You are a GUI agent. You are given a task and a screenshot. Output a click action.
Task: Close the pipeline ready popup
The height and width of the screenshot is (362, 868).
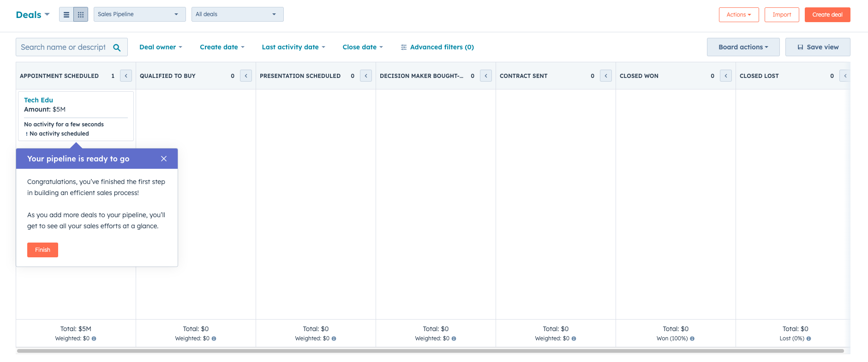click(x=164, y=159)
